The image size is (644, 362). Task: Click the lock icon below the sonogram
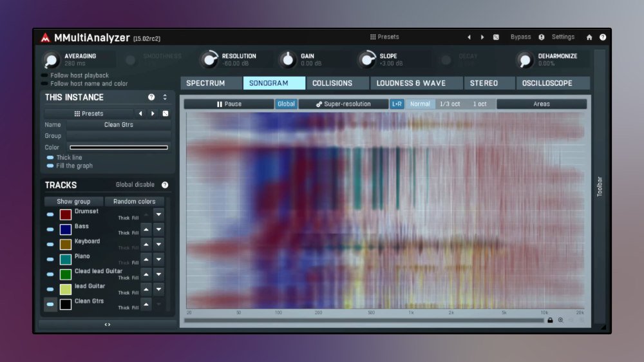click(x=550, y=320)
